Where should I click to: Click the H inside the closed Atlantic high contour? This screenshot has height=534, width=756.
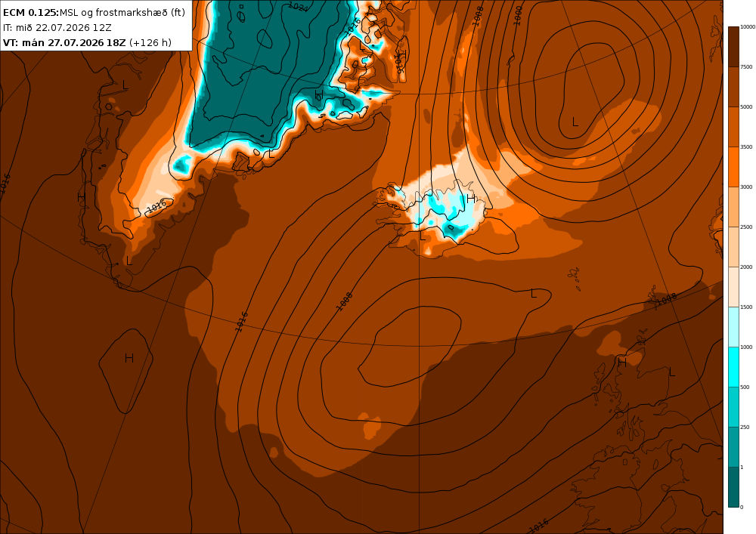tap(129, 358)
